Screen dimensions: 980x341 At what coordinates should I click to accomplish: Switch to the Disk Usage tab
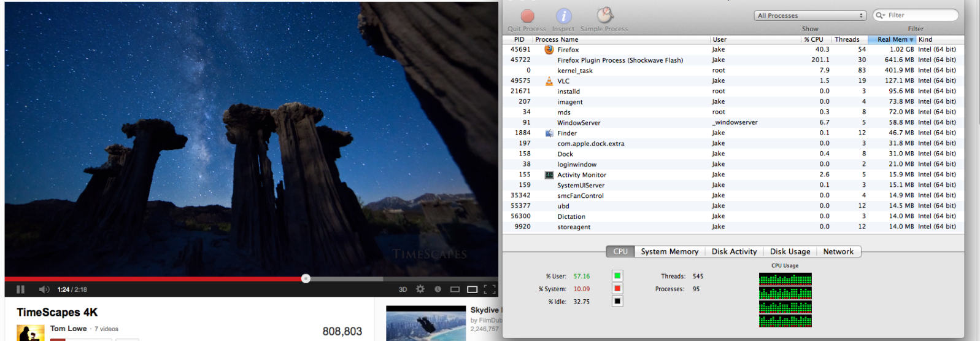(790, 251)
